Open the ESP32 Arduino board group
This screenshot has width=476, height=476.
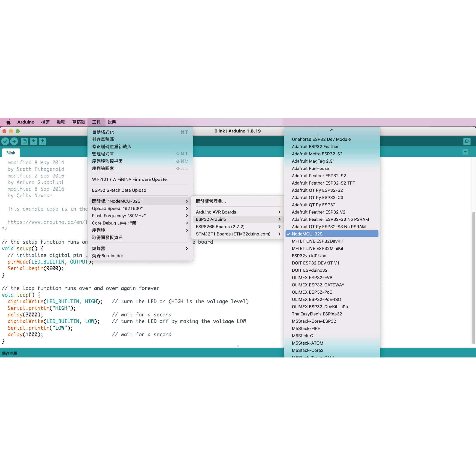coord(238,219)
